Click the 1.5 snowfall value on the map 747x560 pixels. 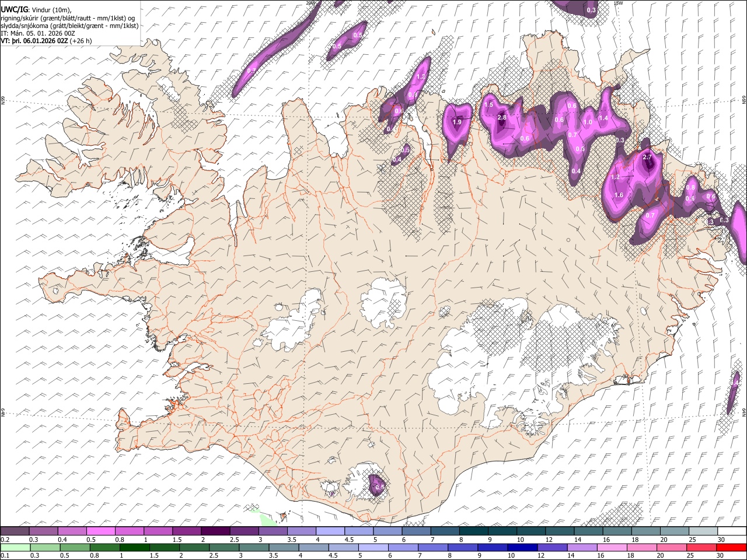[488, 104]
